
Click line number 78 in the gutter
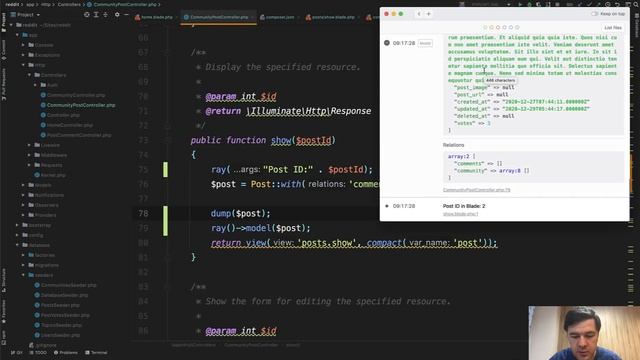[143, 213]
